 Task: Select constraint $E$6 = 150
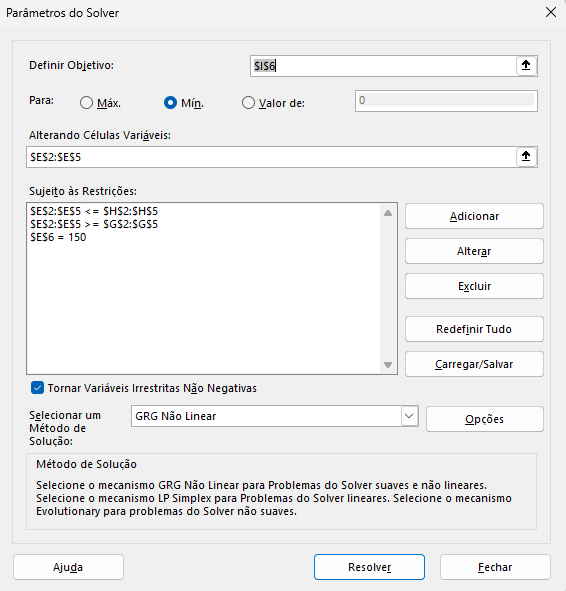58,237
